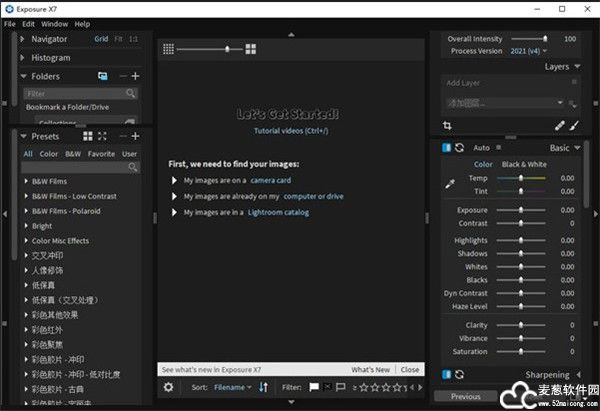Reset the Sharpening panel with circular arrows

460,375
